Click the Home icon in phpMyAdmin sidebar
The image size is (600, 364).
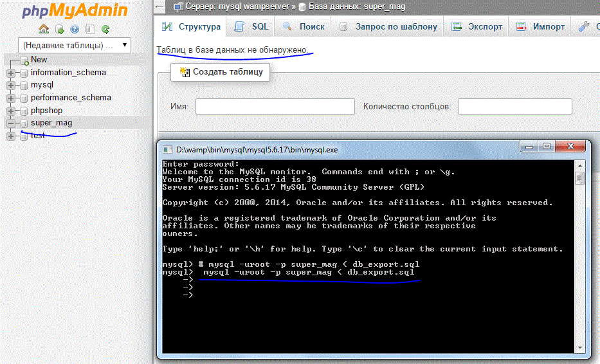pos(44,29)
